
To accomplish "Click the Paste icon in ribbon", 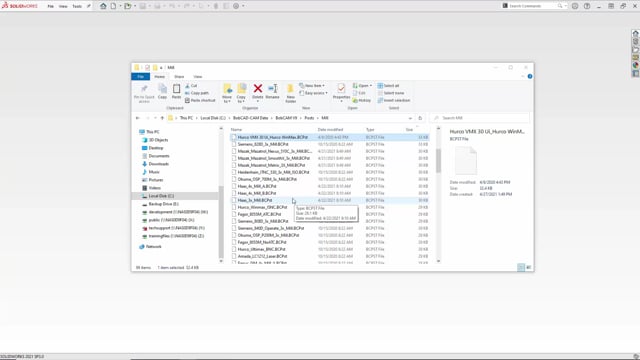I will point(176,91).
